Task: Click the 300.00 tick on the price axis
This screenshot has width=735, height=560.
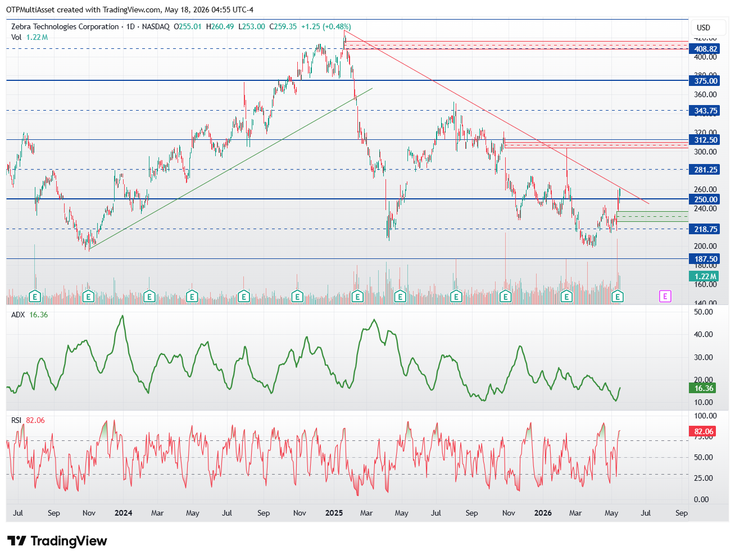Action: point(706,152)
